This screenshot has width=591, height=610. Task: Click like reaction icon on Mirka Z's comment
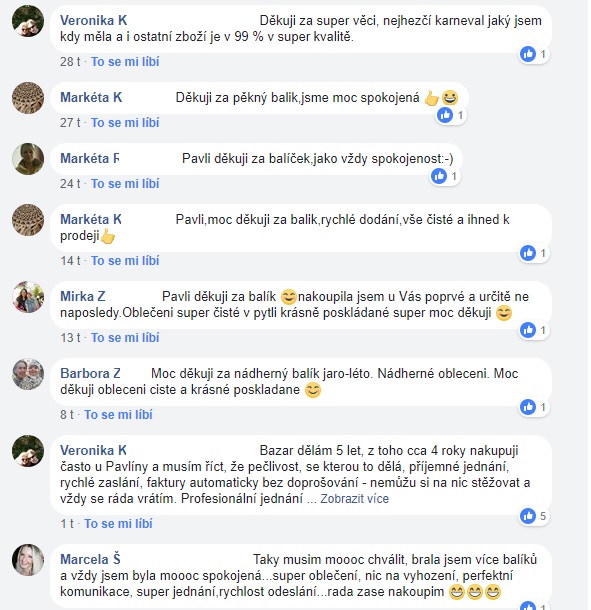tap(528, 330)
